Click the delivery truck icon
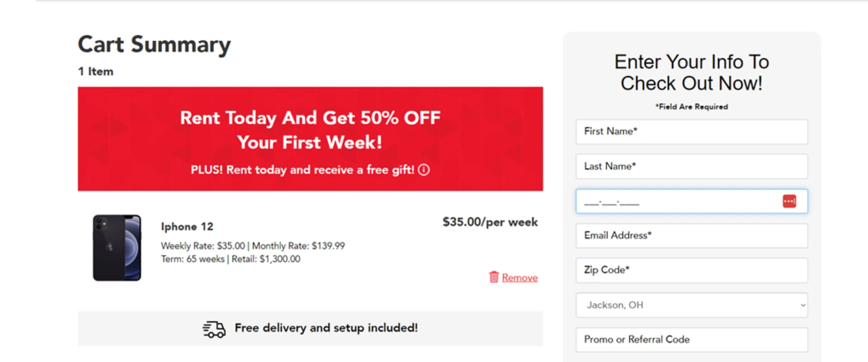868x362 pixels. click(213, 329)
